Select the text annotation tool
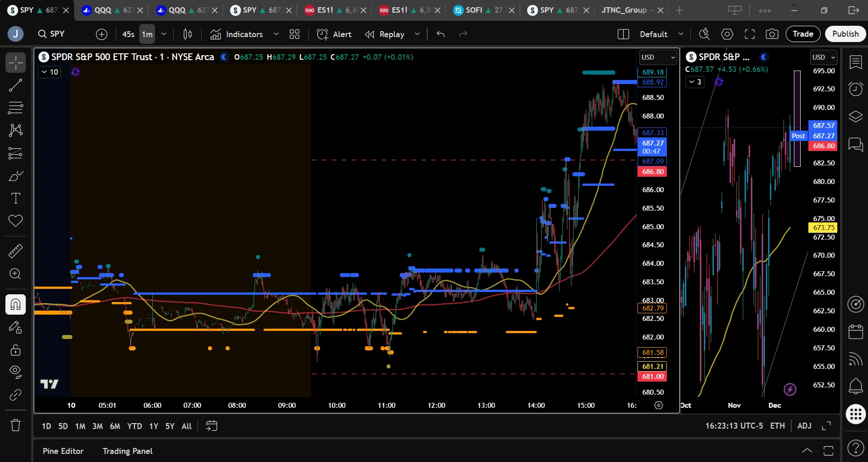The image size is (868, 462). pos(15,198)
